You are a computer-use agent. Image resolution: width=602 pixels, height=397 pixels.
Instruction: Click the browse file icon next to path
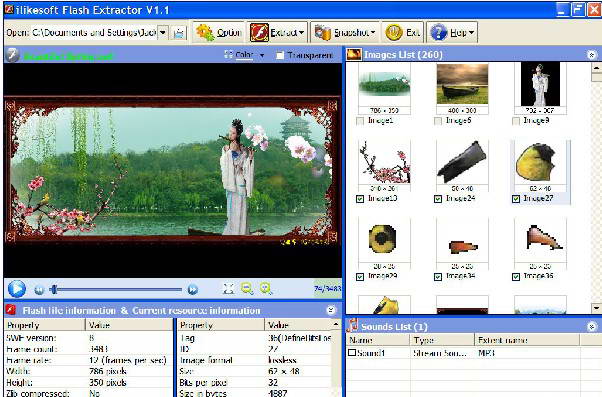coord(179,33)
